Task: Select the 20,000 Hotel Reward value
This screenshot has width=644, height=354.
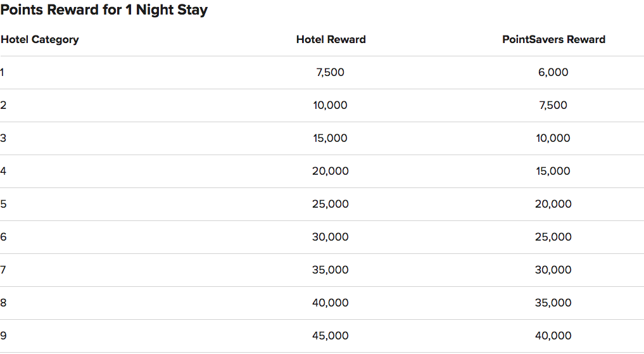Action: click(x=330, y=171)
